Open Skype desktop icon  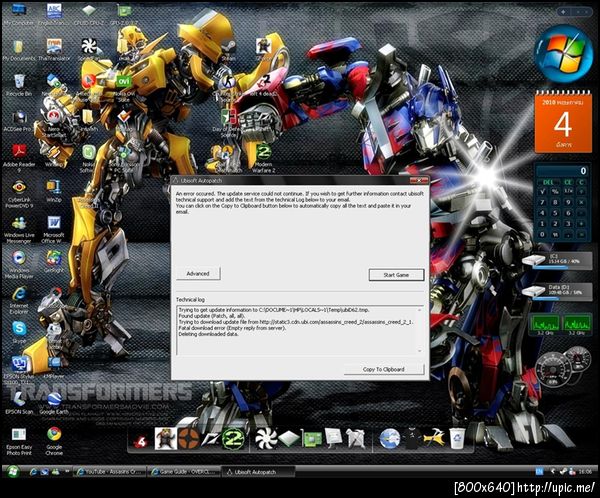tap(19, 331)
